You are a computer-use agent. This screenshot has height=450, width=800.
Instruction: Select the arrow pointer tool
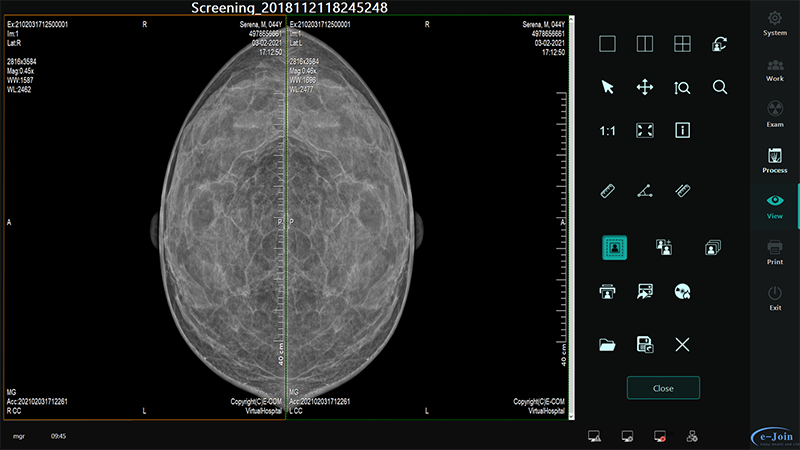(607, 87)
